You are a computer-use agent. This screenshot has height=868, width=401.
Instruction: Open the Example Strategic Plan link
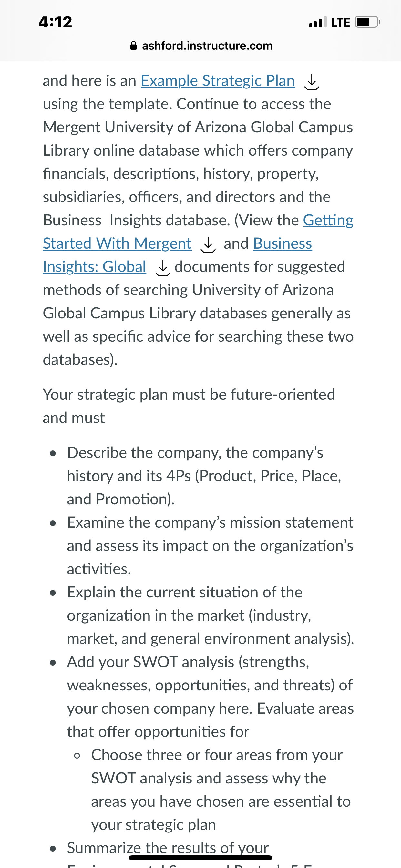(218, 81)
